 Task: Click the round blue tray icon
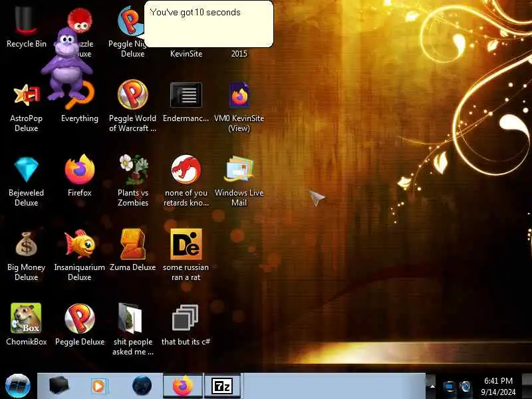tap(466, 386)
